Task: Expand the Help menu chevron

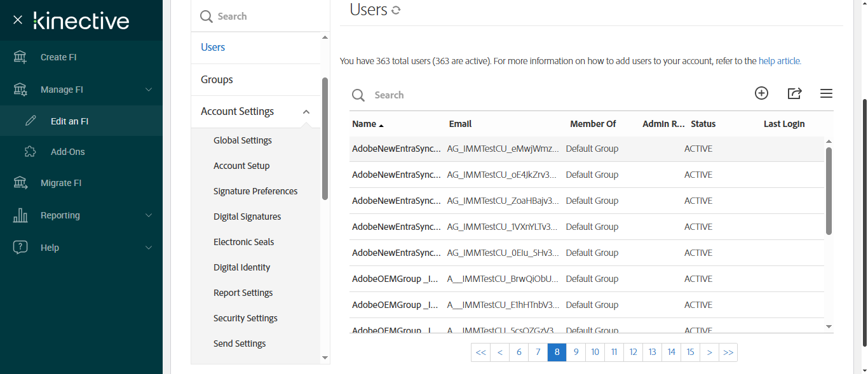Action: coord(149,248)
